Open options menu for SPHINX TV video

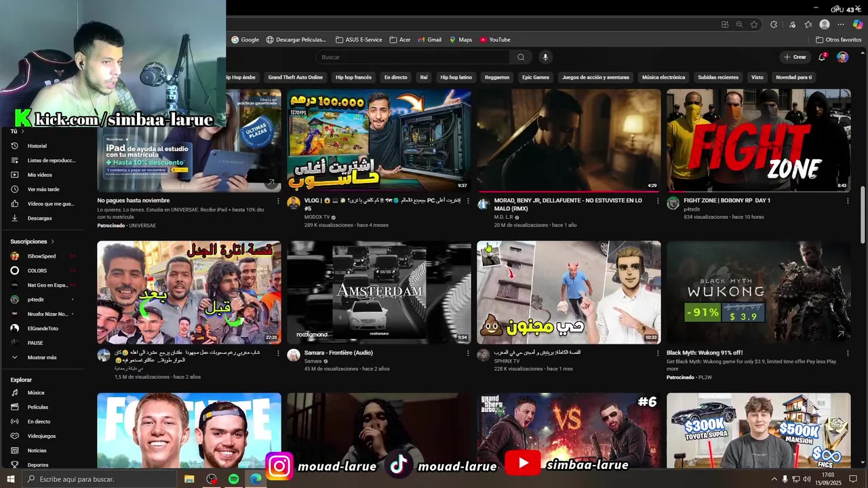pos(658,352)
